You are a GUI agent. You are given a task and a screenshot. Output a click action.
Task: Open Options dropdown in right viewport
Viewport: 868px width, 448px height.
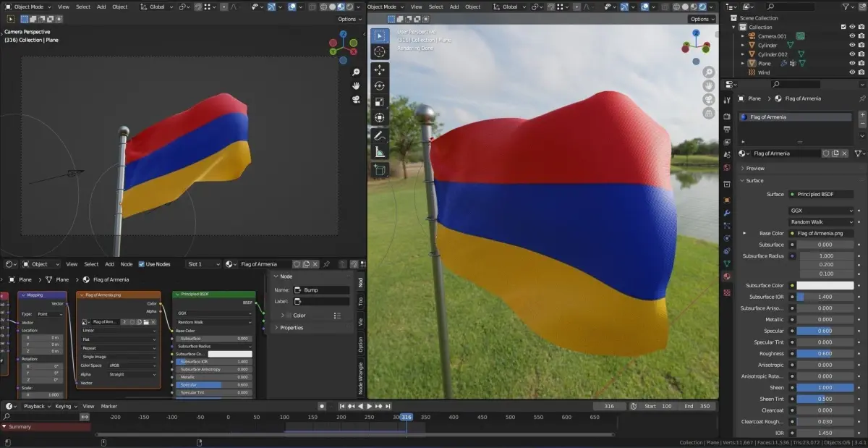pos(701,19)
